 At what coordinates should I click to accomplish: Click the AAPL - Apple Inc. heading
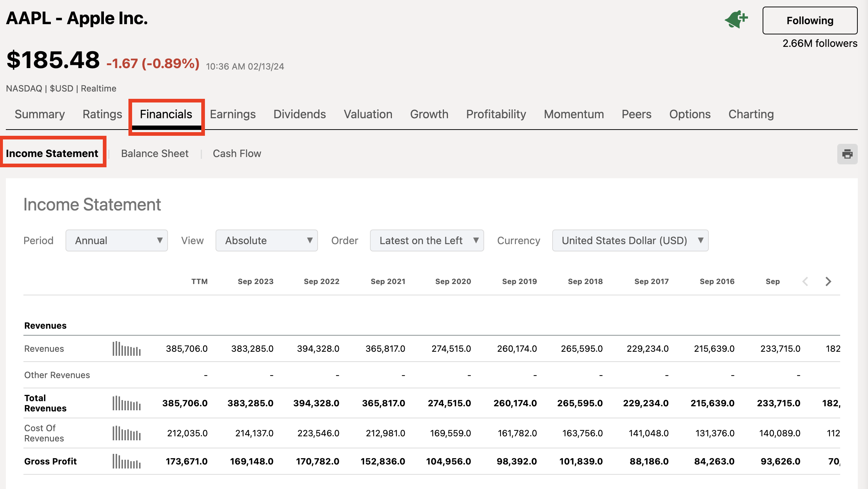click(x=77, y=18)
